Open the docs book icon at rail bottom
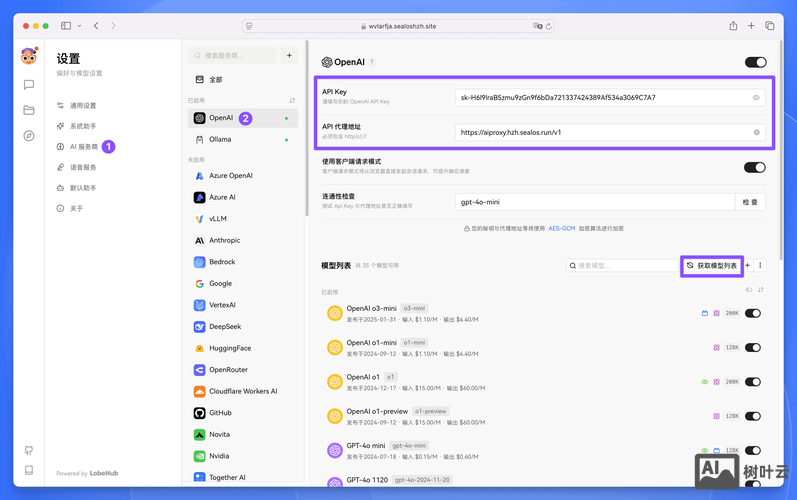The height and width of the screenshot is (500, 797). [x=29, y=470]
